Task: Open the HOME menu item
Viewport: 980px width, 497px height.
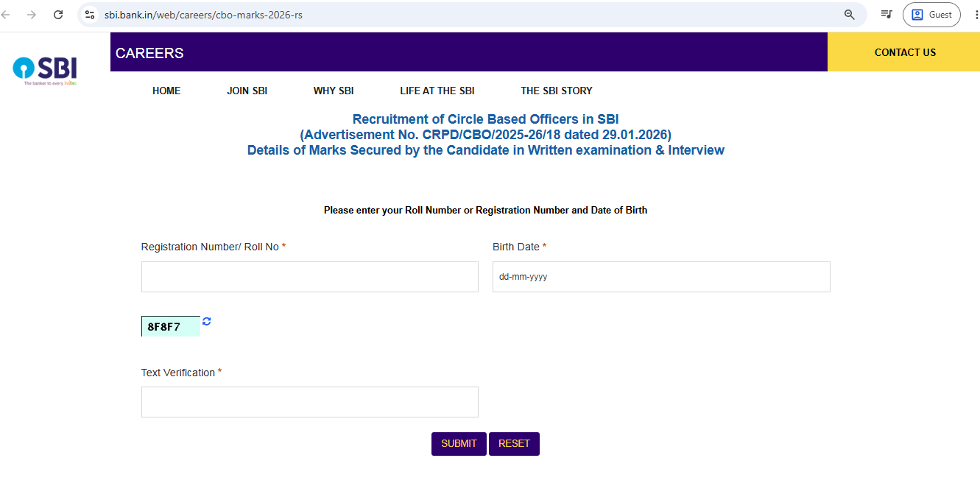Action: (166, 91)
